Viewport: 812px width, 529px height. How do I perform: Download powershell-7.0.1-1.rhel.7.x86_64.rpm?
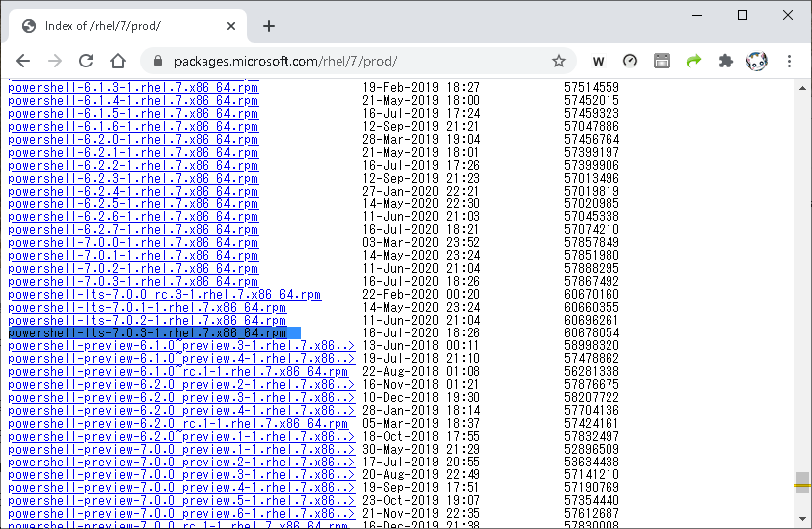pos(133,256)
